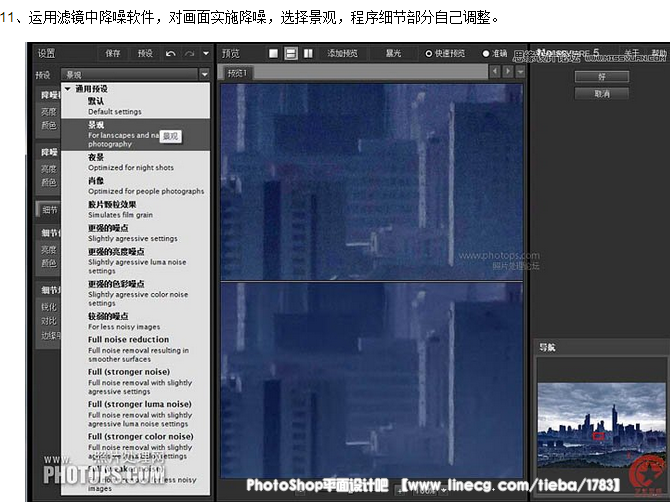670x502 pixels.
Task: Switch to the 预览1 tab
Action: pos(237,73)
